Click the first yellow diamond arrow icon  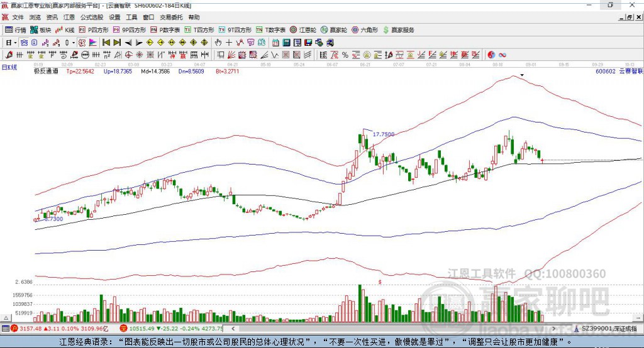point(150,42)
